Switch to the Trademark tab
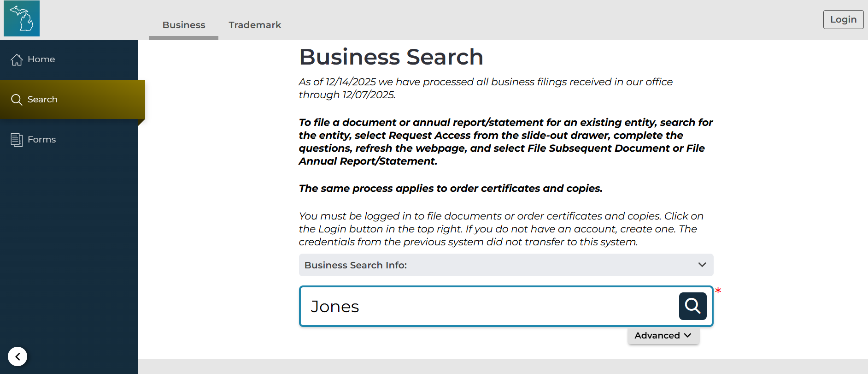The image size is (868, 374). click(255, 25)
